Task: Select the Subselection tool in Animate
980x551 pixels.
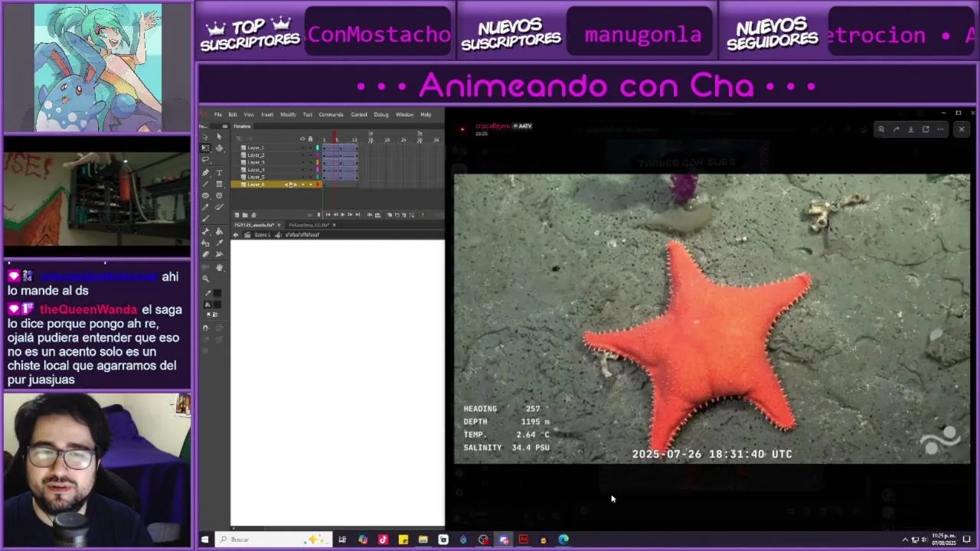Action: pyautogui.click(x=219, y=137)
